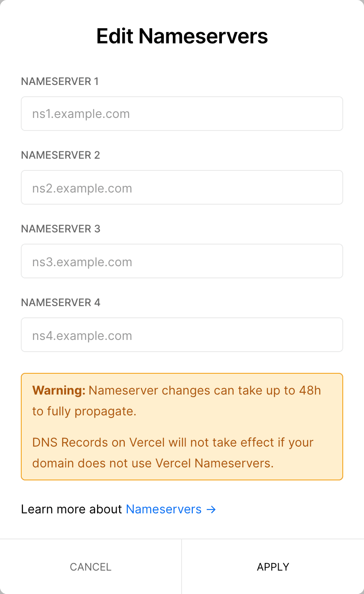Click the divider between Cancel and Apply
364x594 pixels.
click(x=182, y=567)
